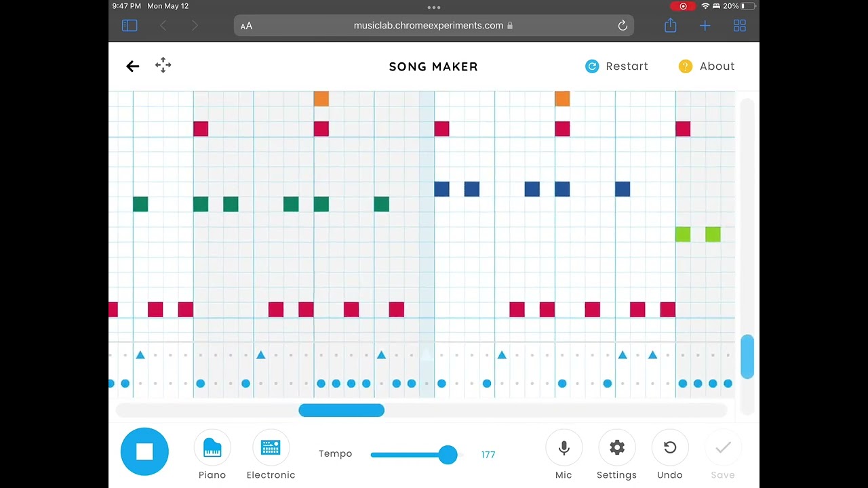The width and height of the screenshot is (868, 488).
Task: Click the Save checkmark button
Action: coord(723,456)
